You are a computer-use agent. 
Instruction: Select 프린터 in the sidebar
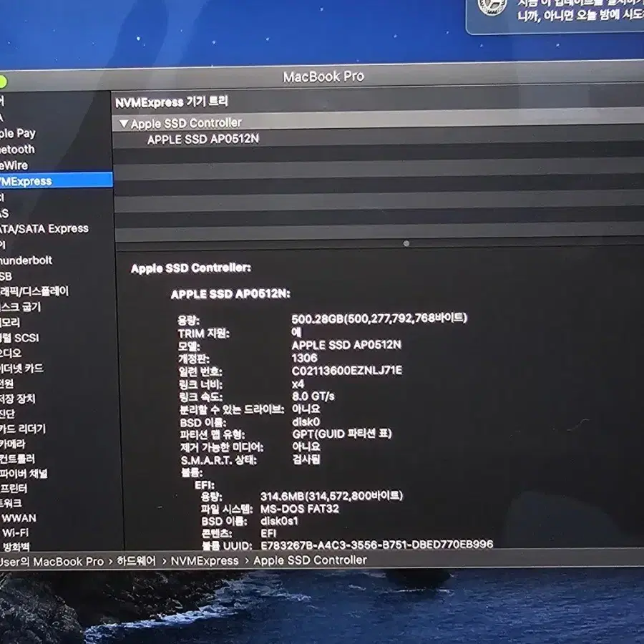tap(14, 488)
